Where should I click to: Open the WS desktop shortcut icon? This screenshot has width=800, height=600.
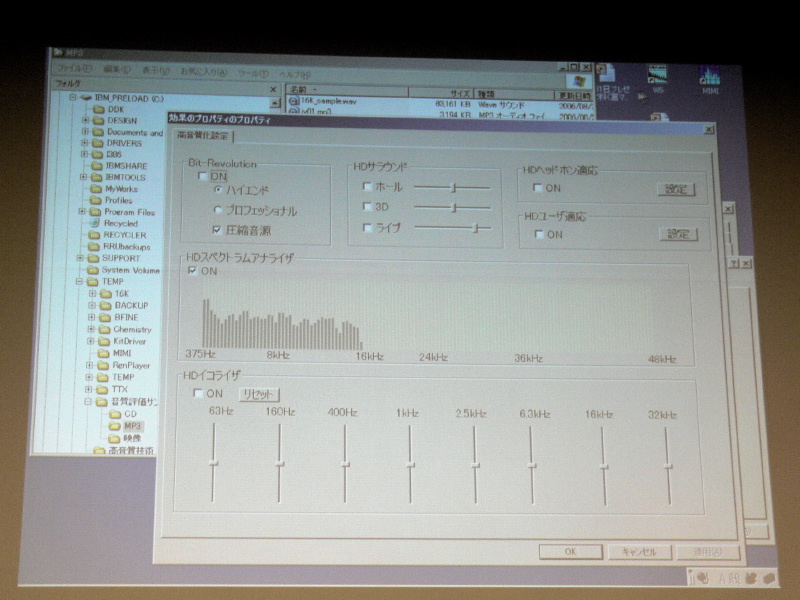point(657,75)
